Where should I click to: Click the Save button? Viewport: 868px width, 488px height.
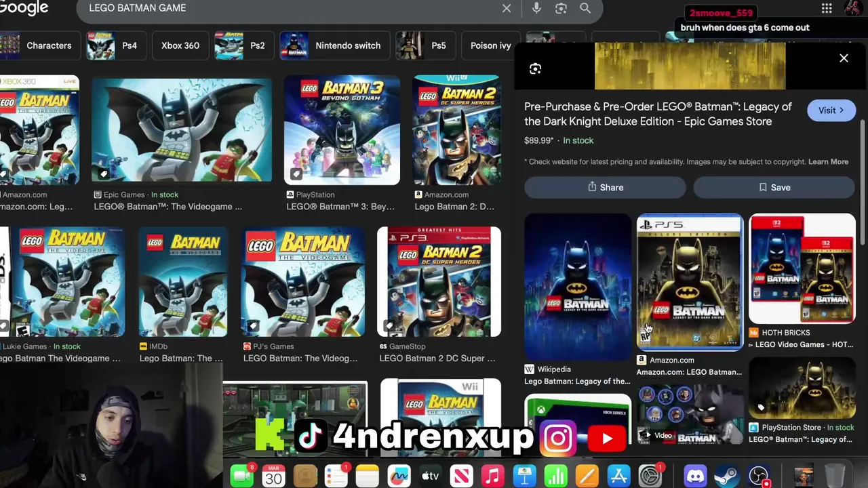[774, 187]
